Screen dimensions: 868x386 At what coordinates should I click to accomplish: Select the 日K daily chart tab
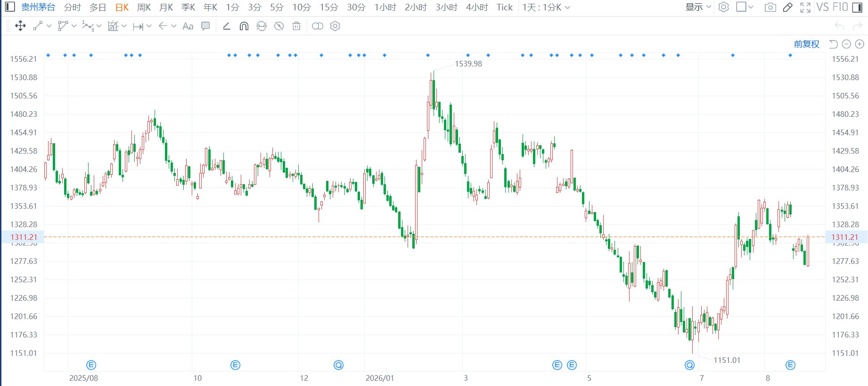(x=122, y=8)
